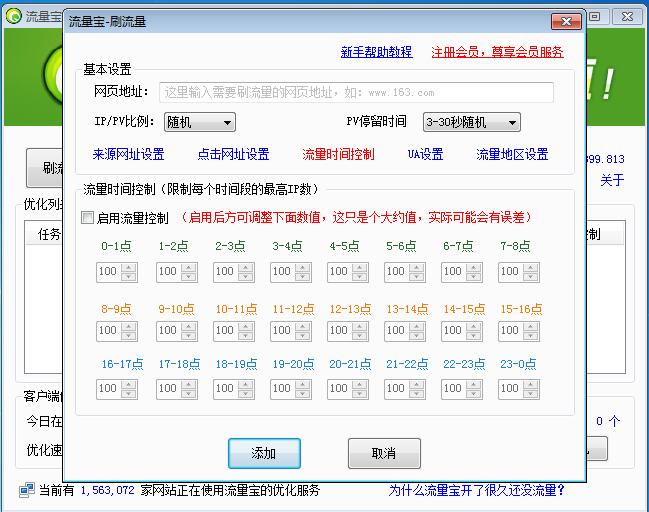This screenshot has width=649, height=512.
Task: Click the 网页地址 input field
Action: 356,92
